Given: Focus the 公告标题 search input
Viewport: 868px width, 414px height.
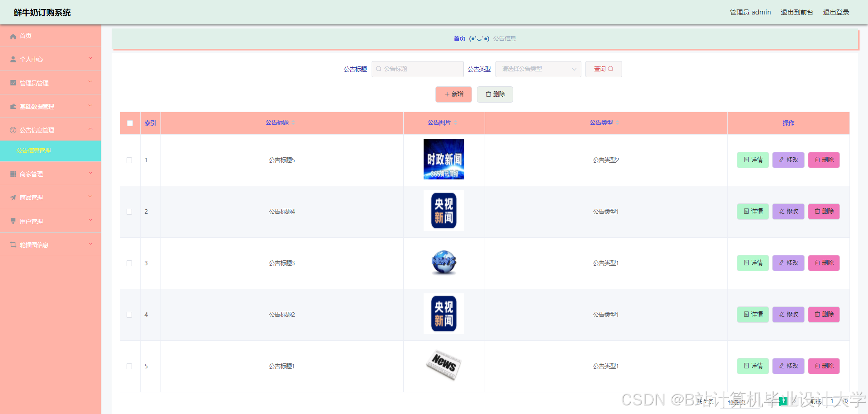Looking at the screenshot, I should point(418,69).
